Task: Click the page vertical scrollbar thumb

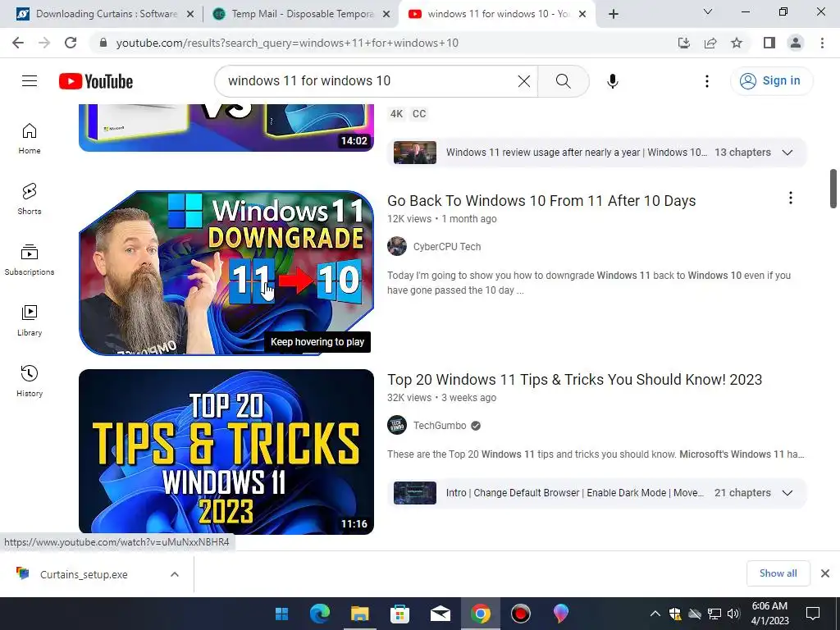Action: pos(833,189)
